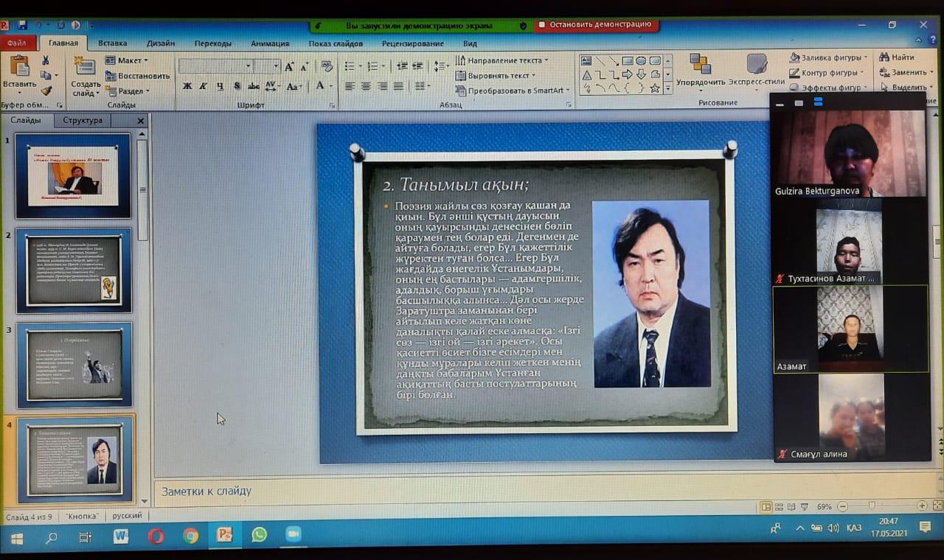This screenshot has width=944, height=560.
Task: Click the Increase Font Size icon
Action: pos(289,66)
